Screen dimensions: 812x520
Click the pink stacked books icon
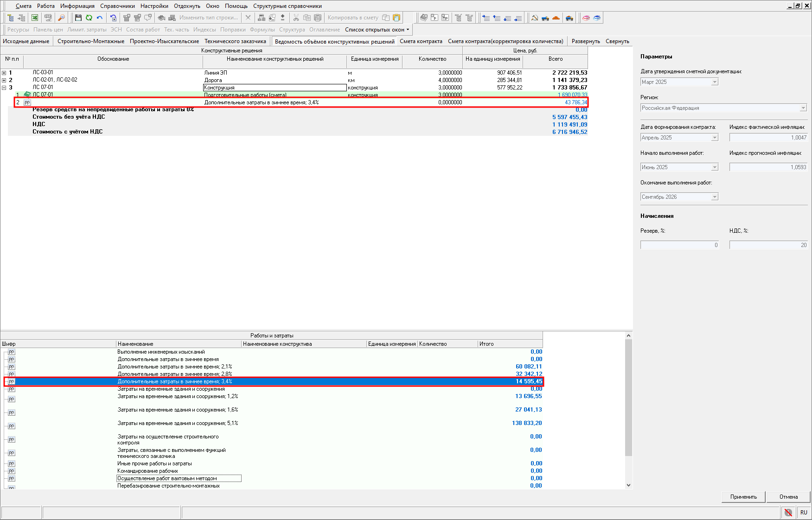click(586, 18)
